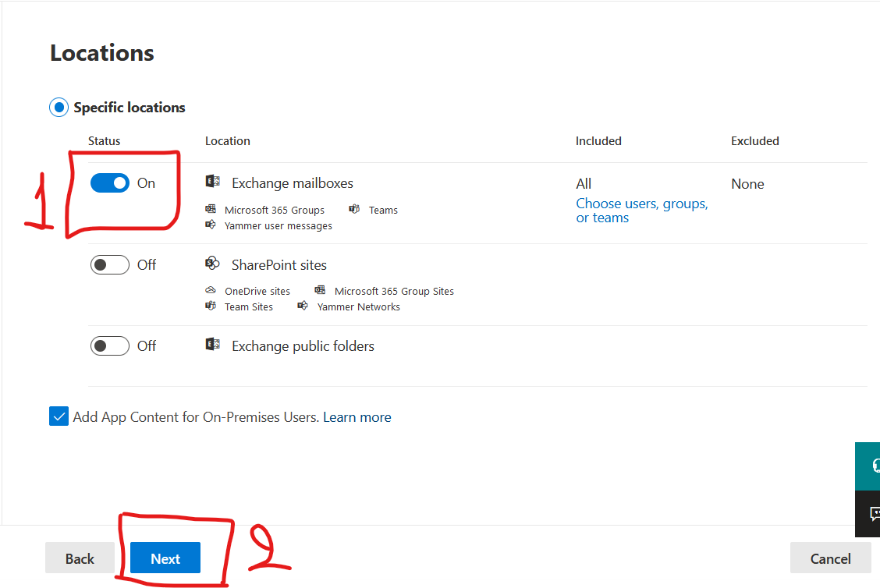This screenshot has height=588, width=880.
Task: Select the Specific locations radio button
Action: [59, 107]
